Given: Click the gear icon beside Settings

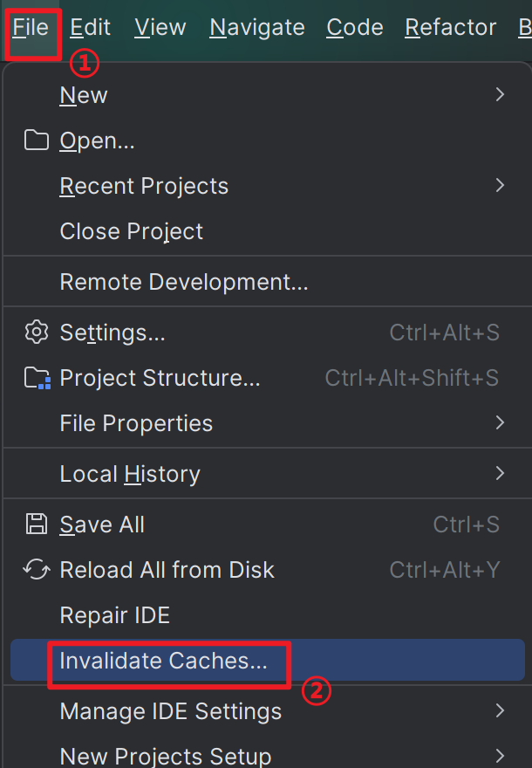Looking at the screenshot, I should coord(37,333).
